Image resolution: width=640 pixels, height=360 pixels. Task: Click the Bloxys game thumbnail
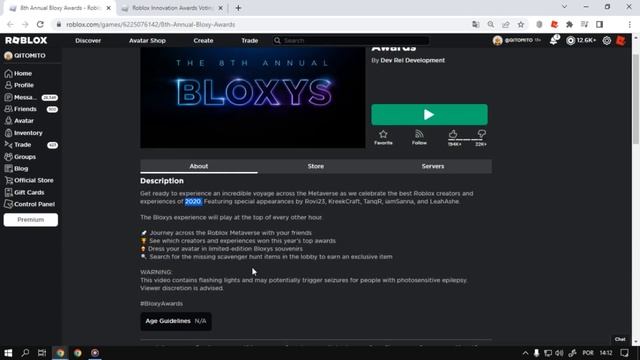(x=253, y=98)
